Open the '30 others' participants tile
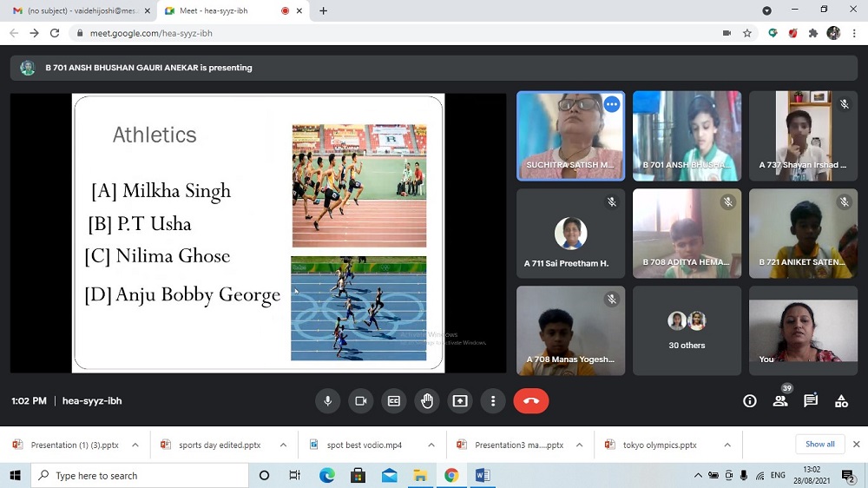 687,331
